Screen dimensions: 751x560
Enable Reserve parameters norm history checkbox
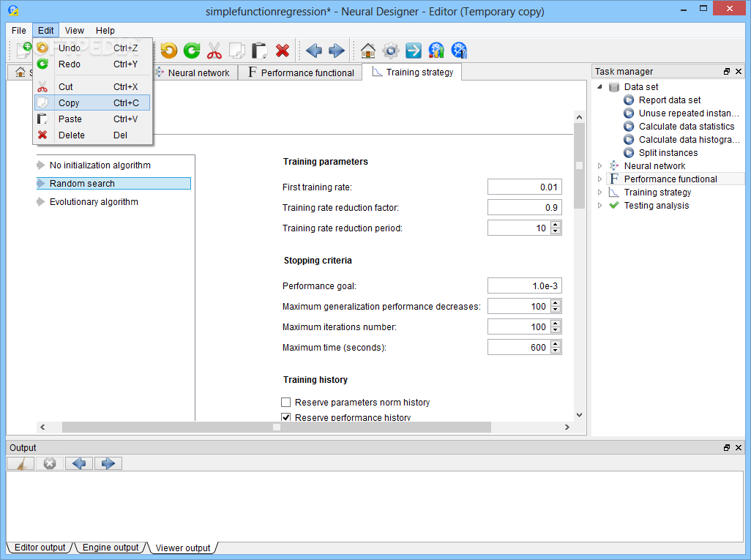pyautogui.click(x=286, y=403)
